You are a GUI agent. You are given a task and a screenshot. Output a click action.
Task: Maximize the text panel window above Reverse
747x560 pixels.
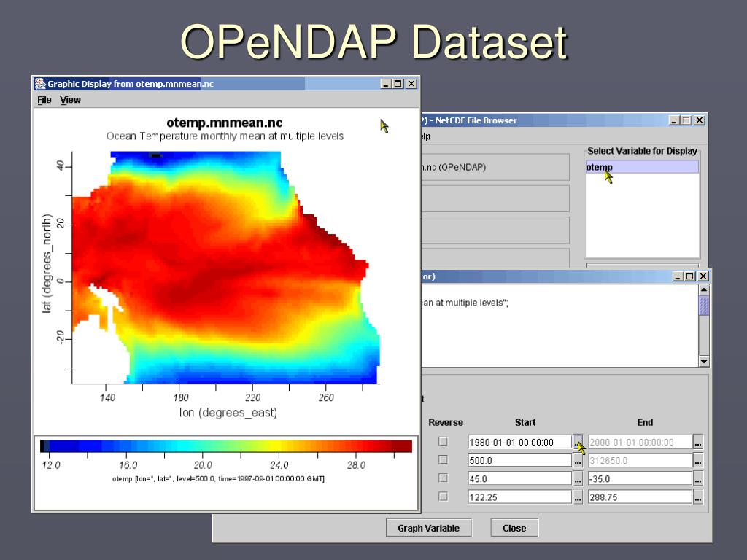click(690, 276)
